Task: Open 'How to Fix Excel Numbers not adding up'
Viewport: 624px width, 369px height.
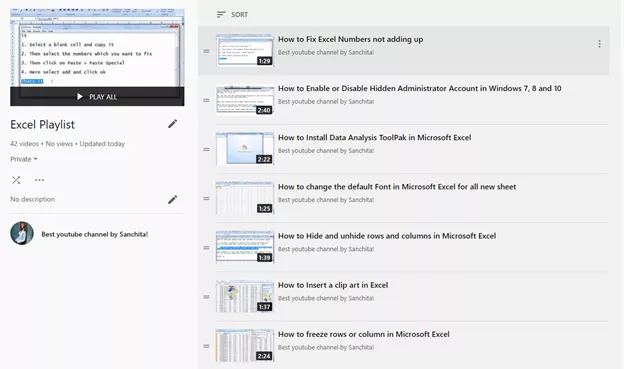Action: coord(350,39)
